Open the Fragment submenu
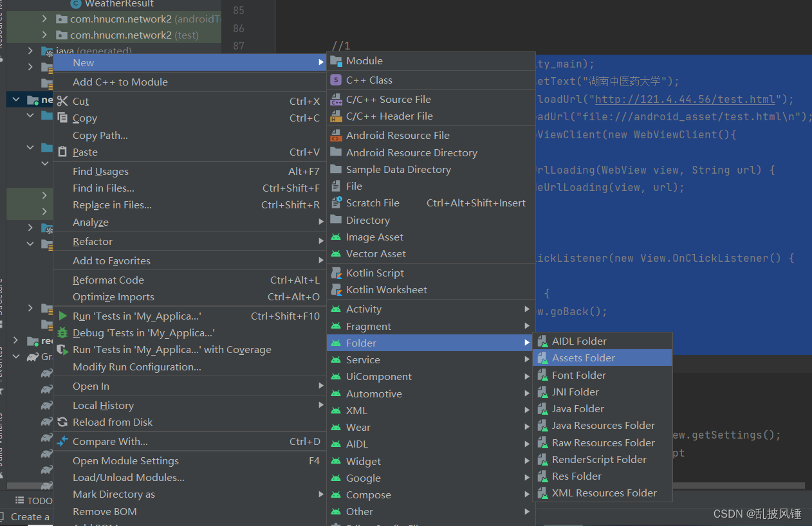812x526 pixels. [x=431, y=327]
